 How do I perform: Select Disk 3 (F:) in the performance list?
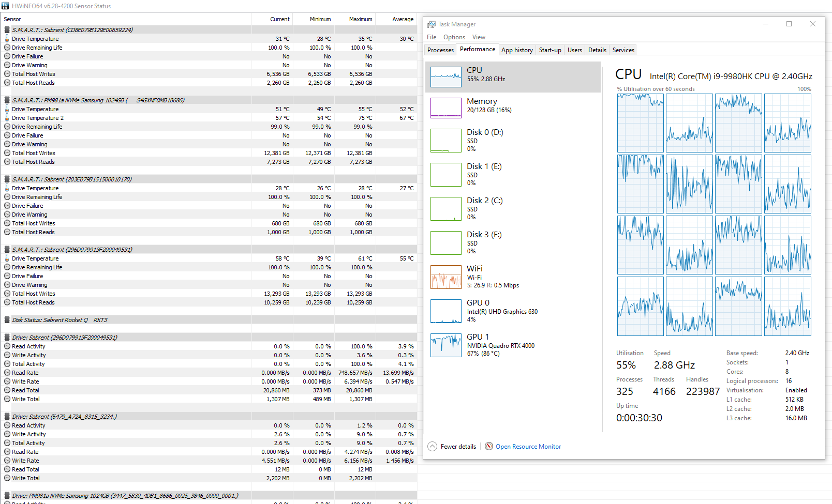pos(513,243)
